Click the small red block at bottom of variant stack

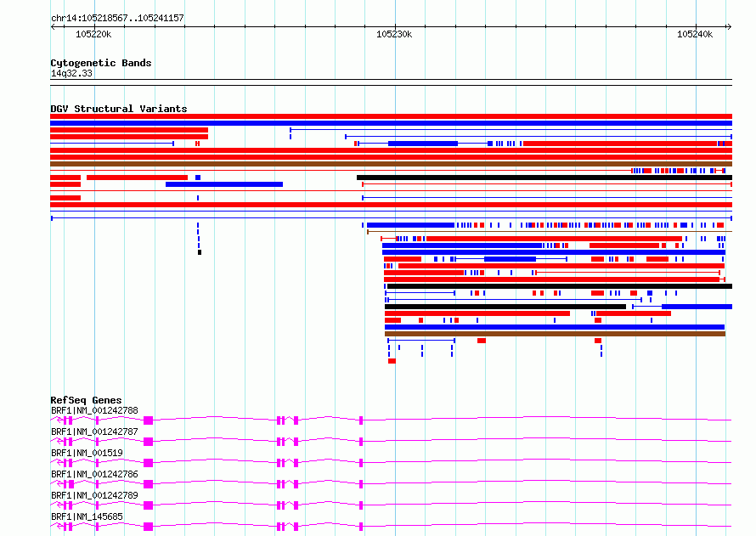(392, 361)
